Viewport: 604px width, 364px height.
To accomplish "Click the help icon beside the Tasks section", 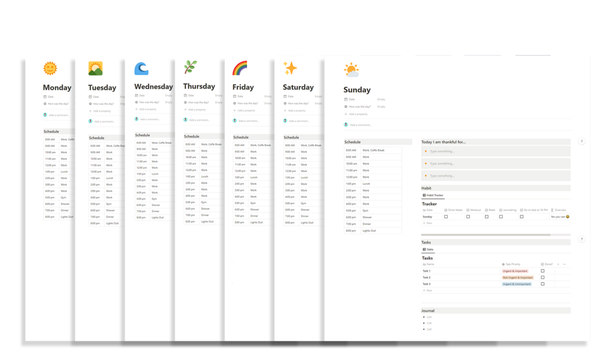I will point(582,239).
